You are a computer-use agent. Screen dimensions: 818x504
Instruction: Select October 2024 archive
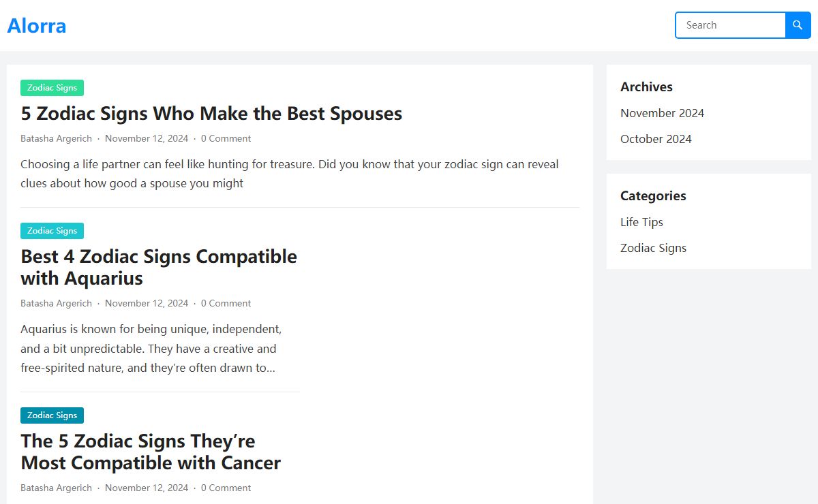click(656, 139)
